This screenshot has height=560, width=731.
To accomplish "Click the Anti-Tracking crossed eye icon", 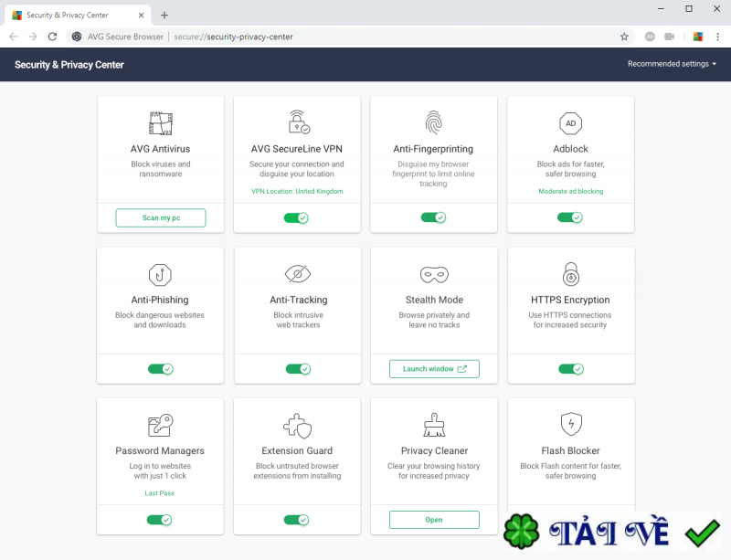I will click(x=297, y=274).
